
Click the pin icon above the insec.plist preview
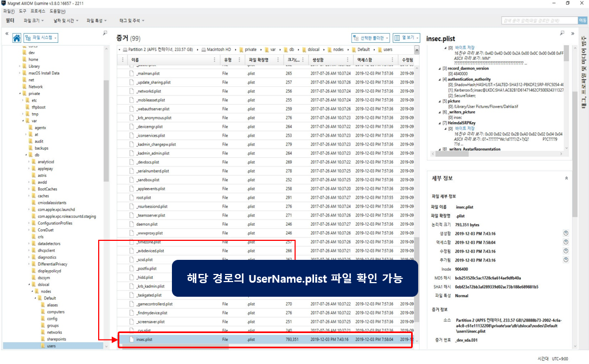click(562, 34)
